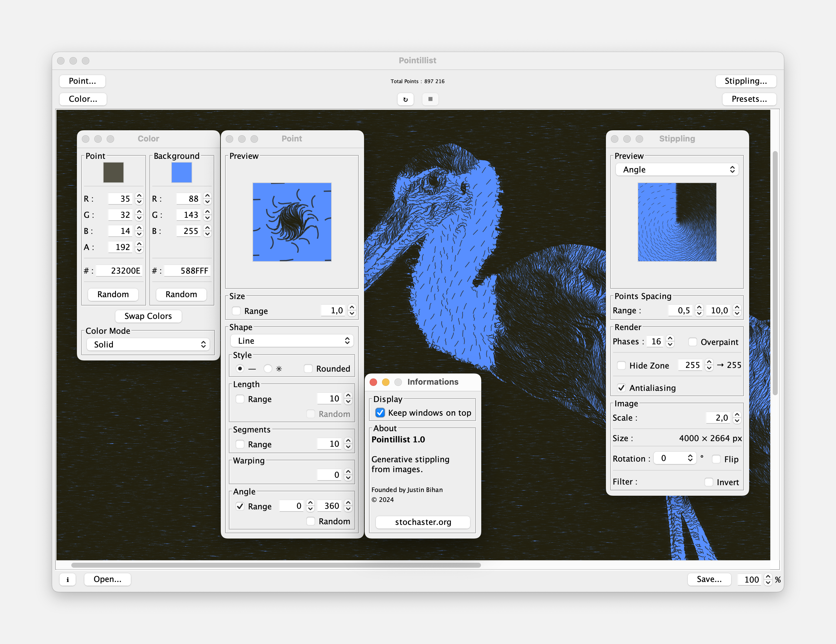Open the Presets... panel
Image resolution: width=836 pixels, height=644 pixels.
click(x=749, y=99)
